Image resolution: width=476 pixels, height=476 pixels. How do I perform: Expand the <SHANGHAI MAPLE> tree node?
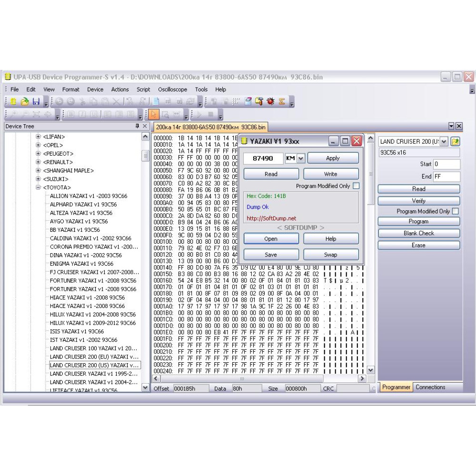tap(38, 170)
